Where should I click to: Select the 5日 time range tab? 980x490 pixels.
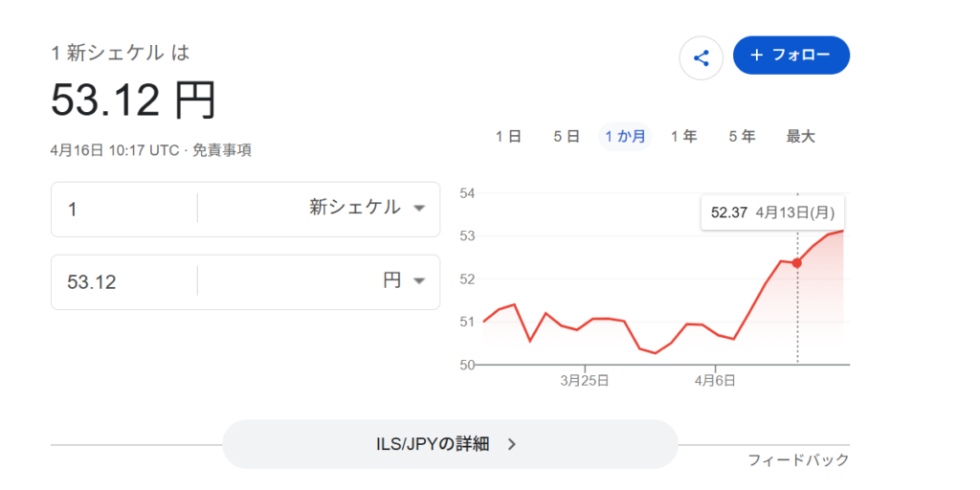point(567,137)
